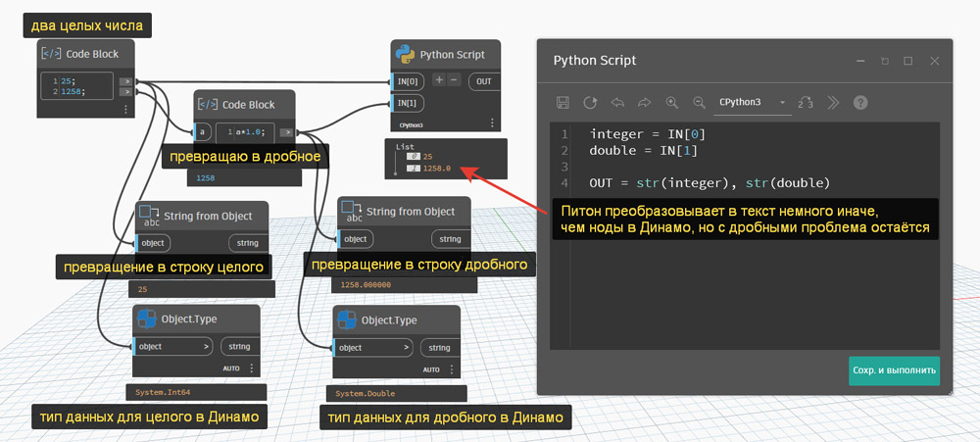Click the undo arrow in script editor
The height and width of the screenshot is (442, 980).
coord(617,102)
